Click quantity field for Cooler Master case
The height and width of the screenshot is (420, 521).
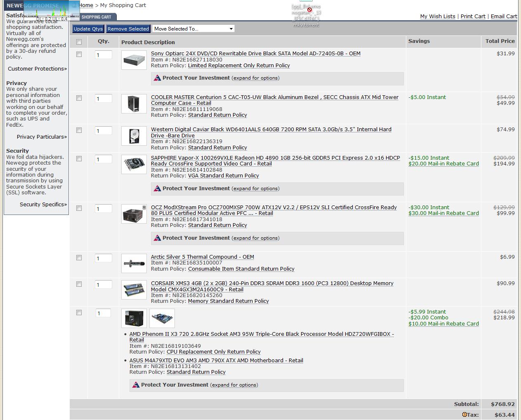[x=103, y=99]
